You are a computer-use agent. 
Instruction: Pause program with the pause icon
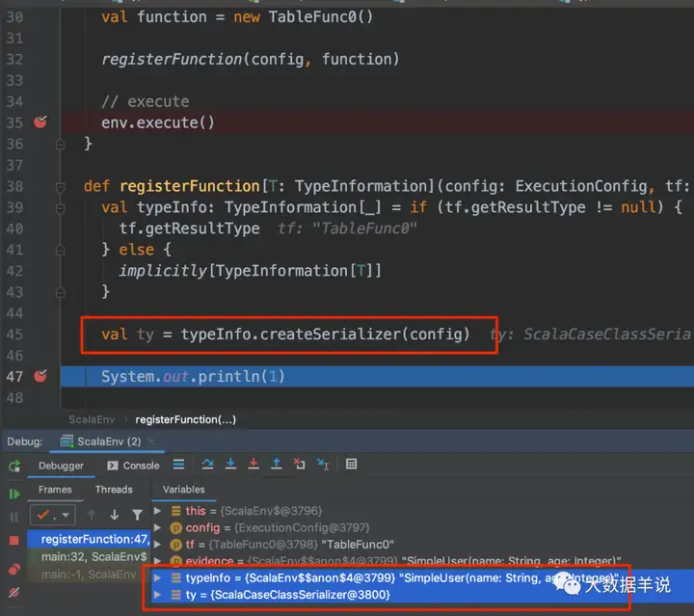click(x=14, y=518)
